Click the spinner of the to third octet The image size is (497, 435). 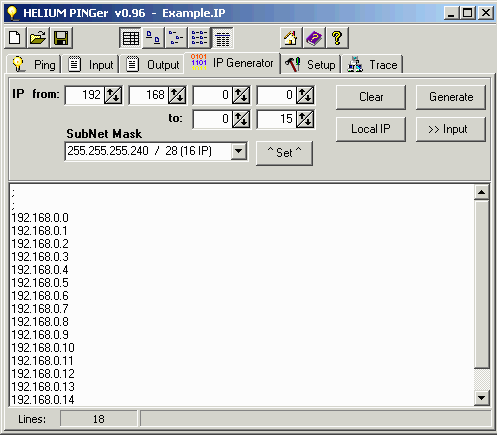[241, 119]
